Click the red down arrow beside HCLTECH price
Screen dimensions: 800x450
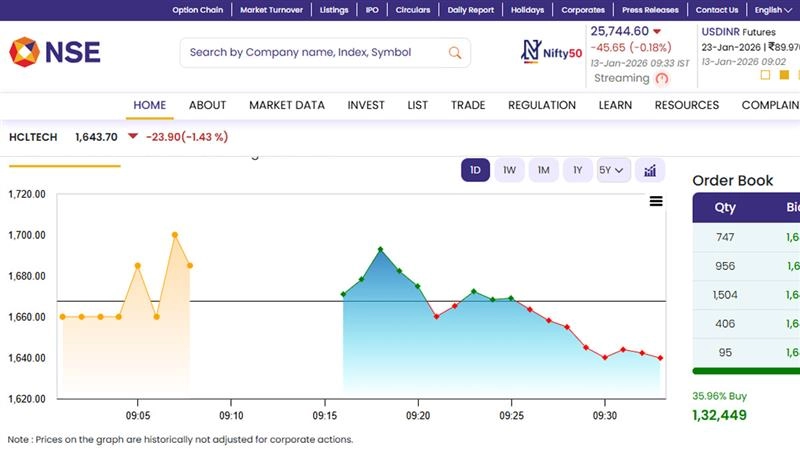pyautogui.click(x=133, y=137)
